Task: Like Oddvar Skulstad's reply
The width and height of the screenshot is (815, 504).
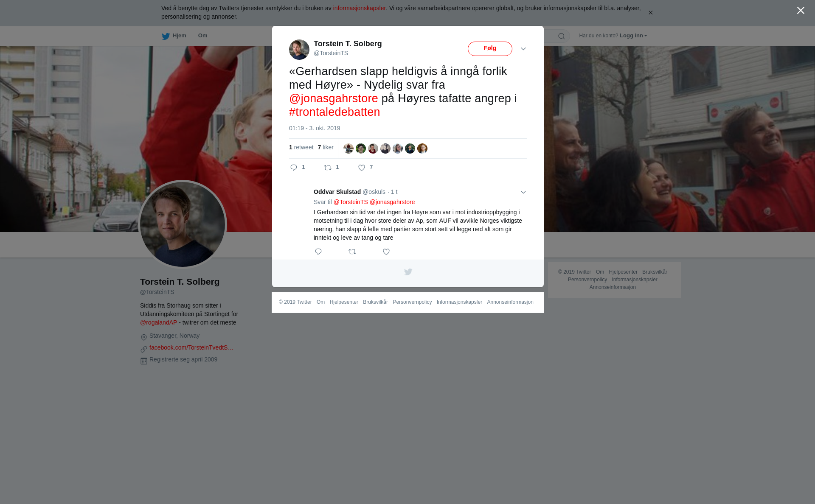Action: coord(386,252)
